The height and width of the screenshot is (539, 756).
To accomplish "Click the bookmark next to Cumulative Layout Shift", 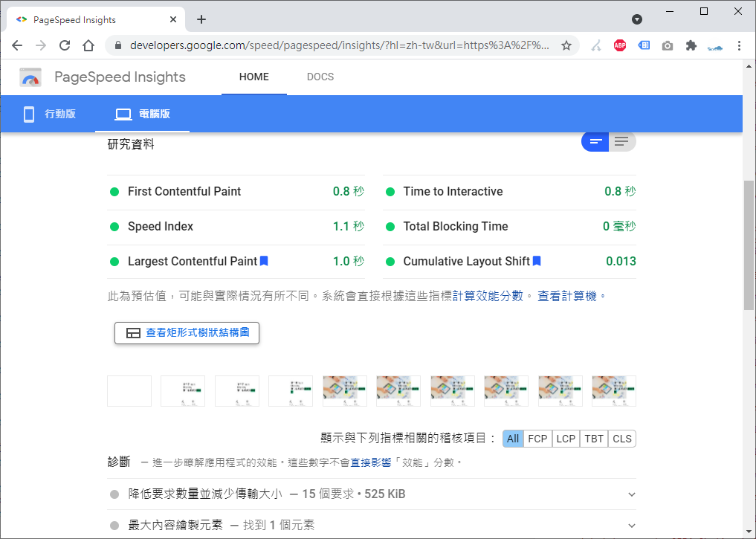I will tap(537, 261).
